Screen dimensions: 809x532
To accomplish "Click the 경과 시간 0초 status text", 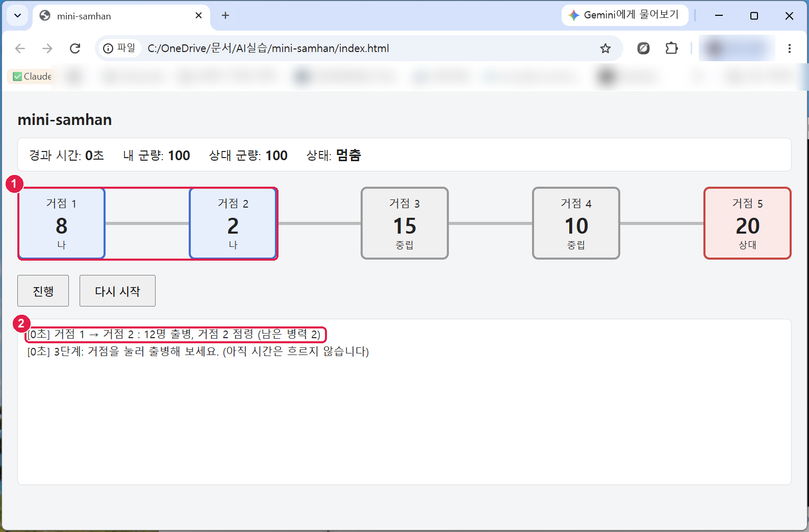I will [x=66, y=155].
